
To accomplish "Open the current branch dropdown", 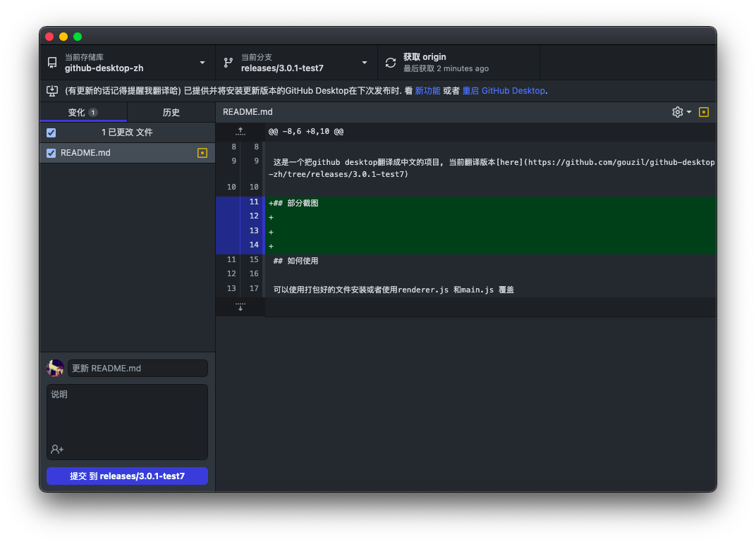I will click(x=296, y=63).
